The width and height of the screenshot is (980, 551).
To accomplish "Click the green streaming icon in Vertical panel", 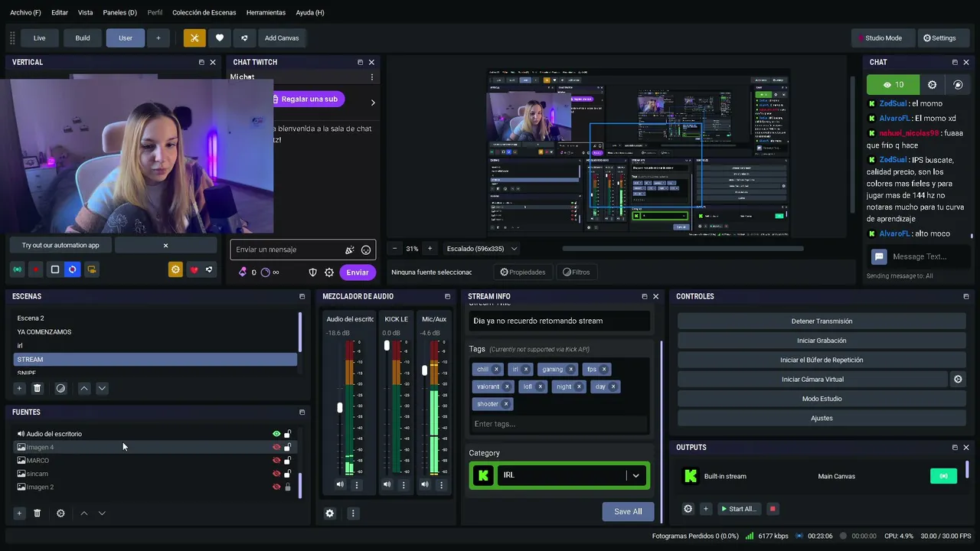I will click(x=17, y=269).
